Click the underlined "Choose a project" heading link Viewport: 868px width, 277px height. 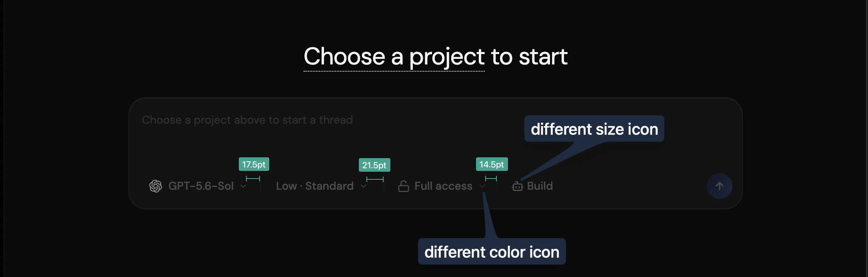pos(394,57)
